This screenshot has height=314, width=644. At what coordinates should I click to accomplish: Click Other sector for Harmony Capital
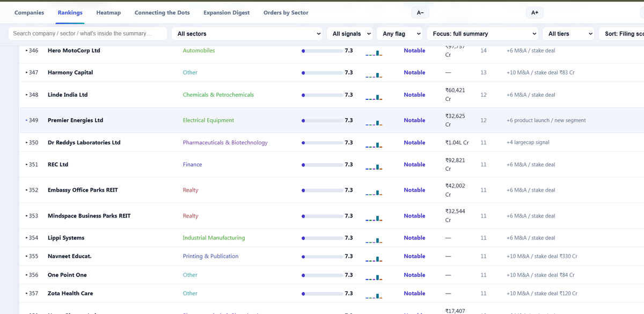[190, 72]
